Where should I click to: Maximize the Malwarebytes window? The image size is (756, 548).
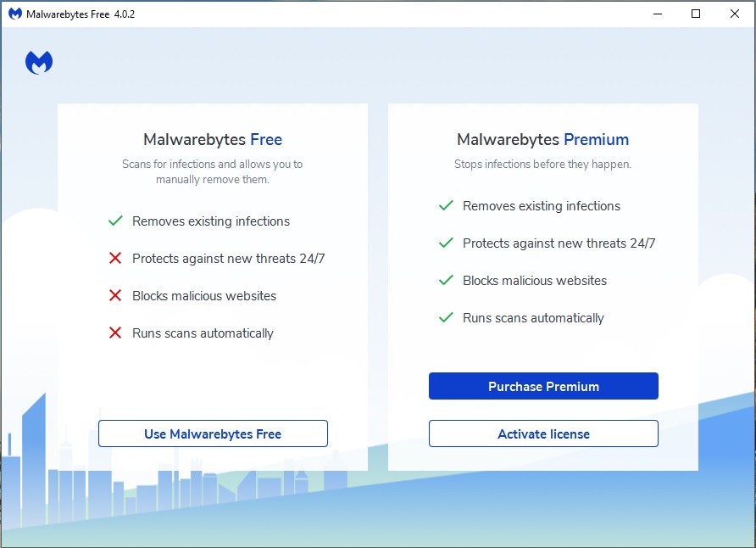pyautogui.click(x=696, y=14)
